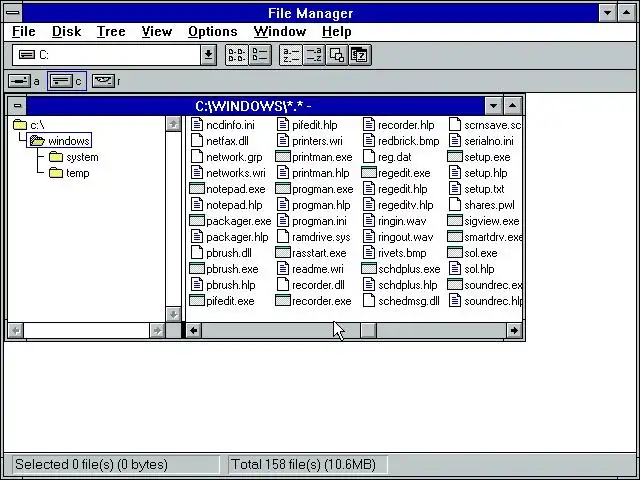Open the View menu
Image resolution: width=640 pixels, height=480 pixels.
pos(157,31)
